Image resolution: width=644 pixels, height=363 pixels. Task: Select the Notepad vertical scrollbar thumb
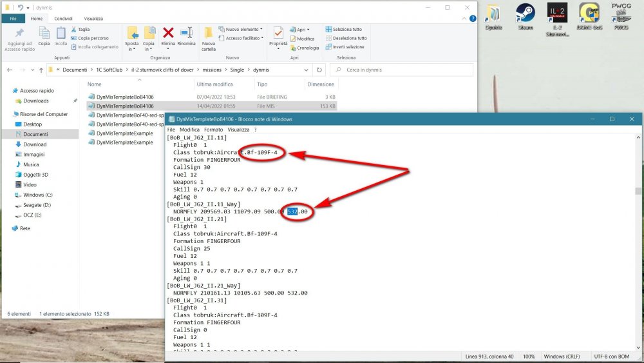[638, 191]
